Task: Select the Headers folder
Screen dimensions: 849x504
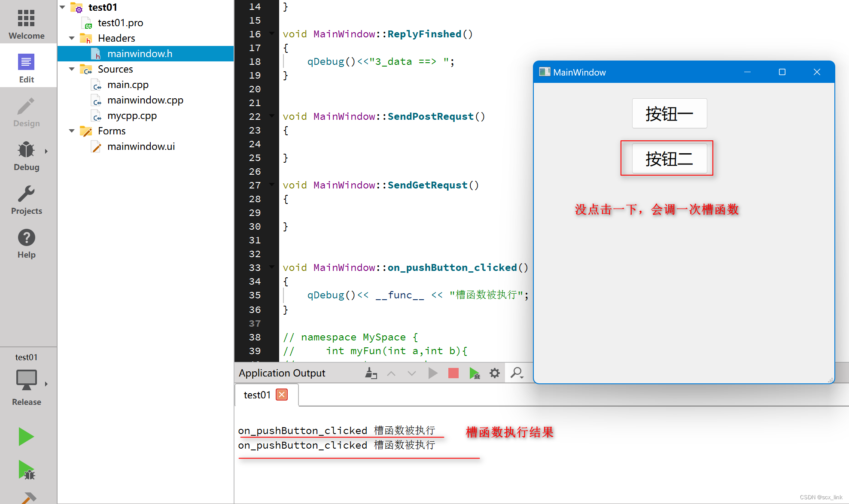Action: tap(116, 38)
